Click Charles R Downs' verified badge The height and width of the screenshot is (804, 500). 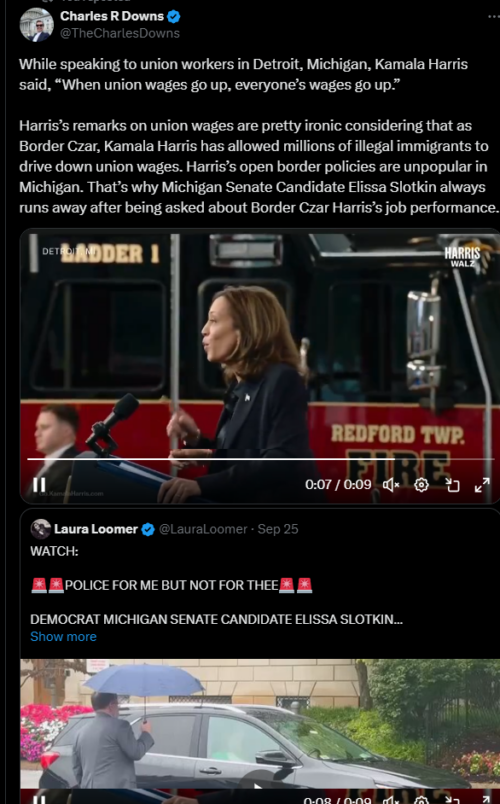pyautogui.click(x=174, y=16)
